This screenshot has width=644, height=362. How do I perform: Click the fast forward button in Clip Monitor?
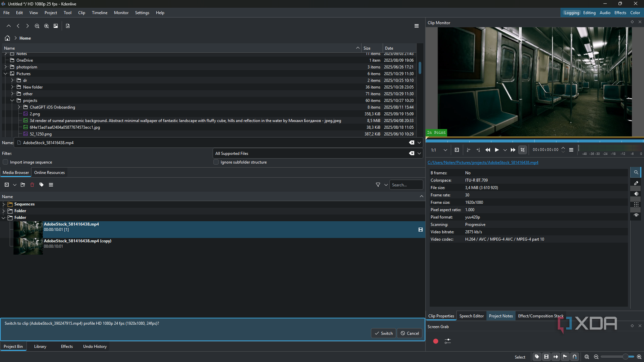pyautogui.click(x=513, y=150)
